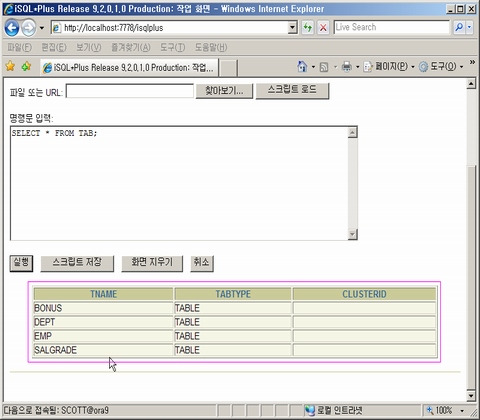Click the Home icon in toolbar

302,67
